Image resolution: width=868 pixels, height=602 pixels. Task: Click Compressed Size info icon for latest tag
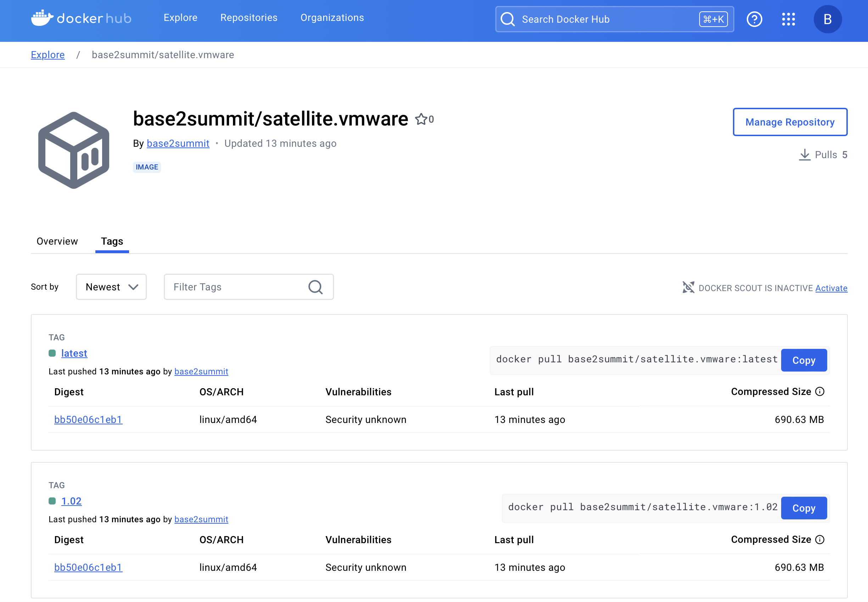point(820,391)
